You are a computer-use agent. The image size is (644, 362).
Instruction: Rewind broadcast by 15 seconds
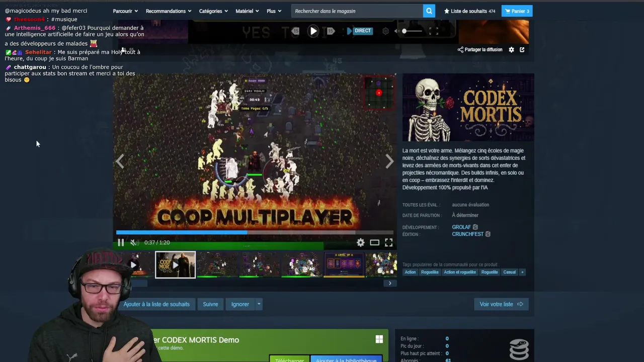point(296,31)
